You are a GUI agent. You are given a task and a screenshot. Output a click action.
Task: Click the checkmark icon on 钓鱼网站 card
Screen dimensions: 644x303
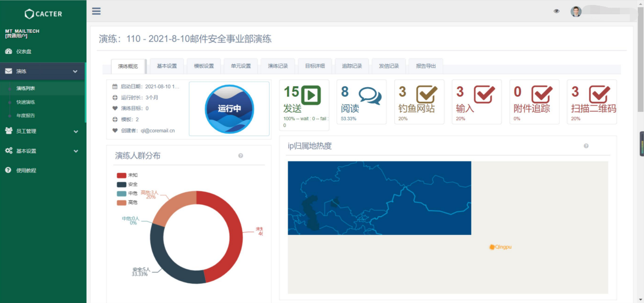coord(427,94)
